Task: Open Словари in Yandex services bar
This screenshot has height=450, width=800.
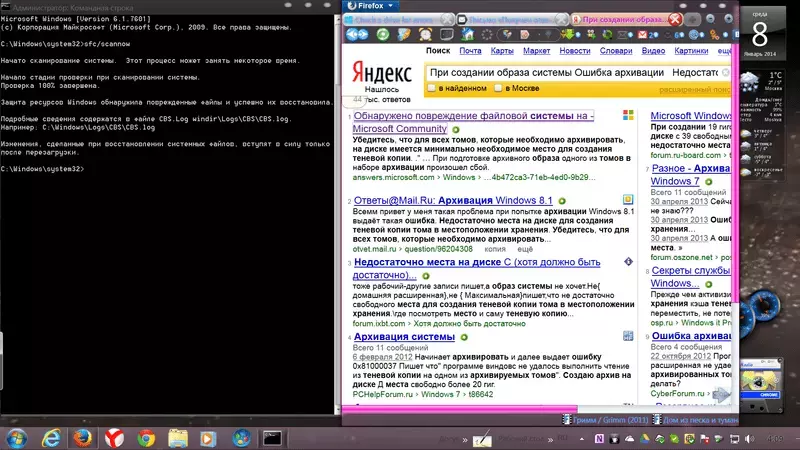Action: tap(616, 51)
